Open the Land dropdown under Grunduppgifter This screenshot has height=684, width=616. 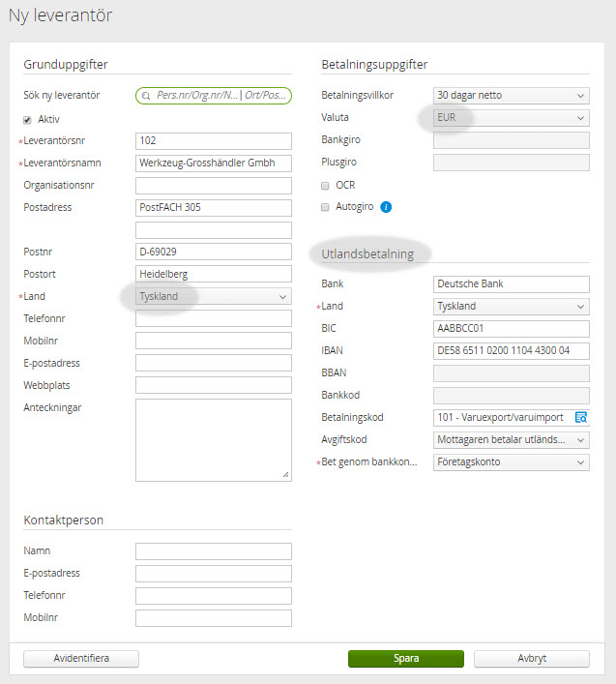[213, 296]
